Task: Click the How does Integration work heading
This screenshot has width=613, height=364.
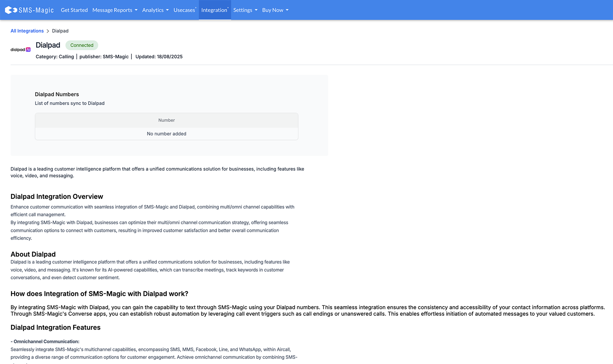Action: click(100, 294)
